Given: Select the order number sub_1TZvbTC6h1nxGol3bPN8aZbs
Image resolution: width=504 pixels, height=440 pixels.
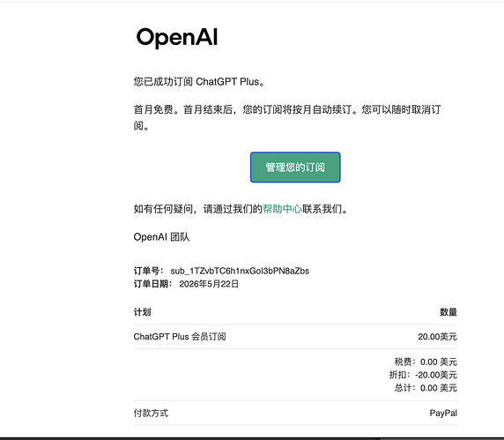Looking at the screenshot, I should [x=240, y=271].
